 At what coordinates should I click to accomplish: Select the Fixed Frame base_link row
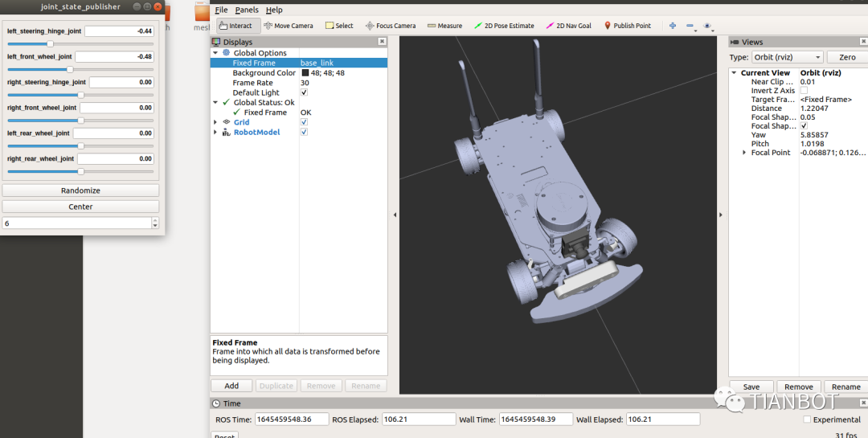pos(299,63)
